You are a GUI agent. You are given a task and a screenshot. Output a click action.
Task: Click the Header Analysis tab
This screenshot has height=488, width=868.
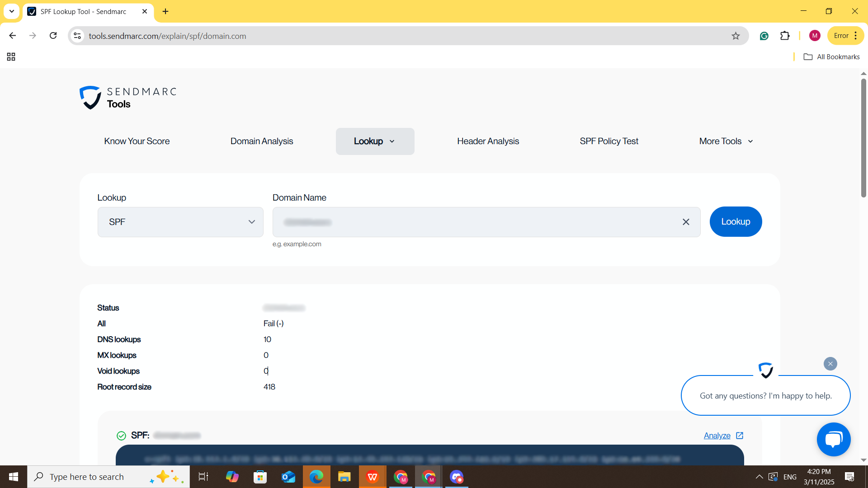click(x=488, y=141)
